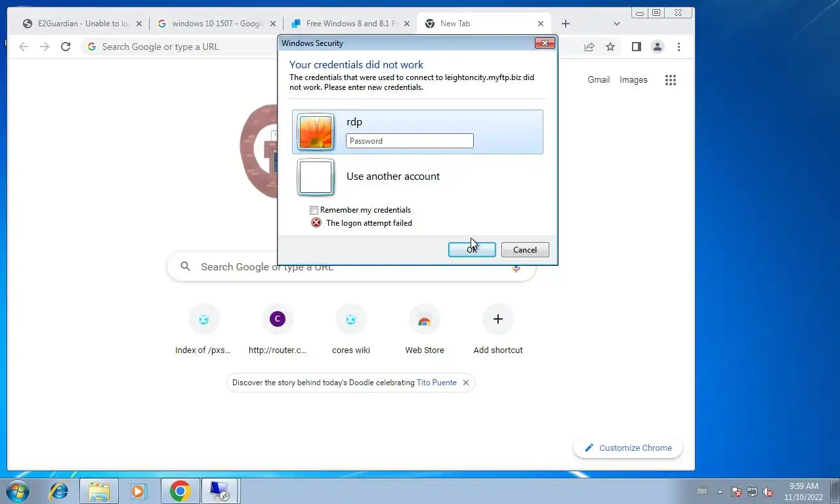Screen dimensions: 840x504
Task: Open the Gmail link
Action: [x=598, y=80]
